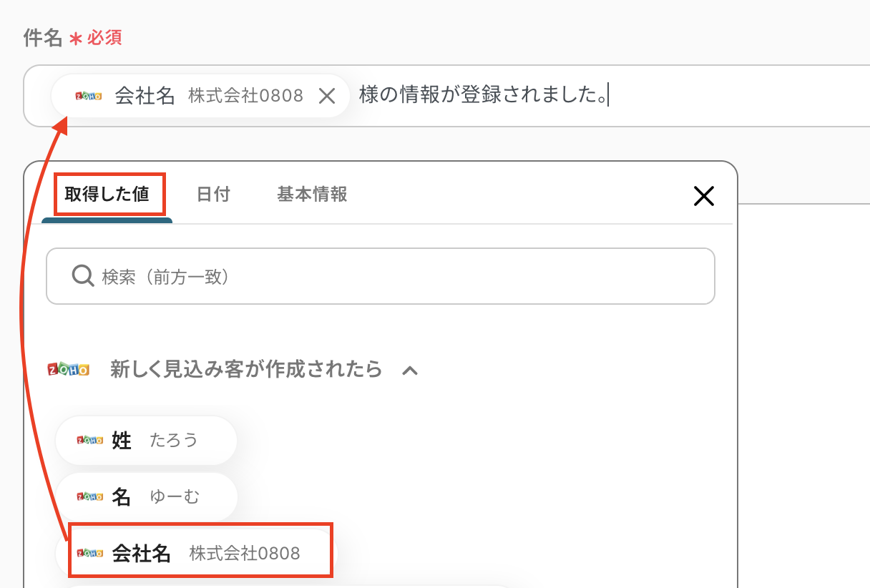
Task: Collapse section with the chevron arrow
Action: (x=409, y=371)
